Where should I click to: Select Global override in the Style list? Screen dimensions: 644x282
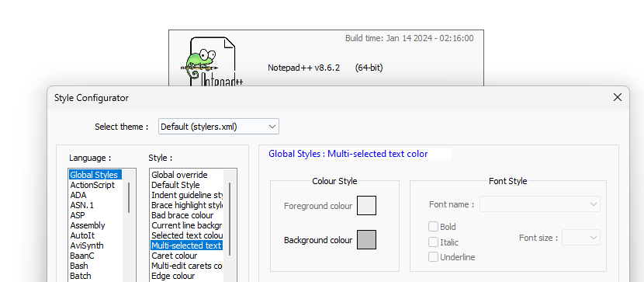pos(179,175)
